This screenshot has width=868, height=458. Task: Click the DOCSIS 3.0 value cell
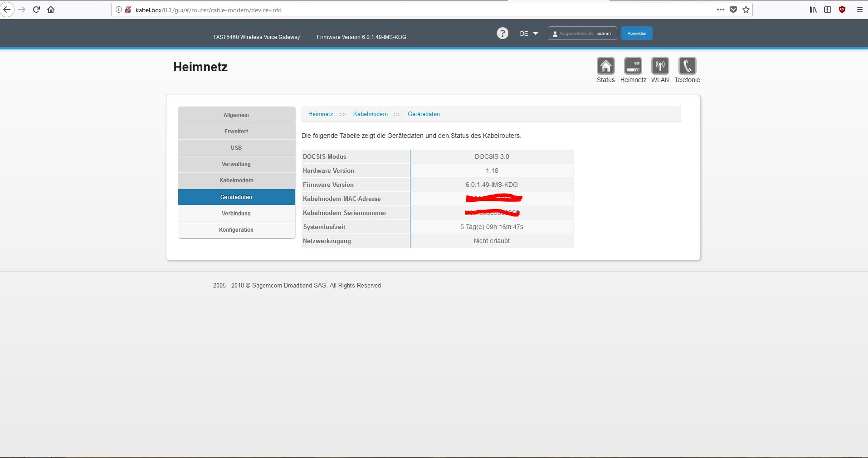click(492, 156)
